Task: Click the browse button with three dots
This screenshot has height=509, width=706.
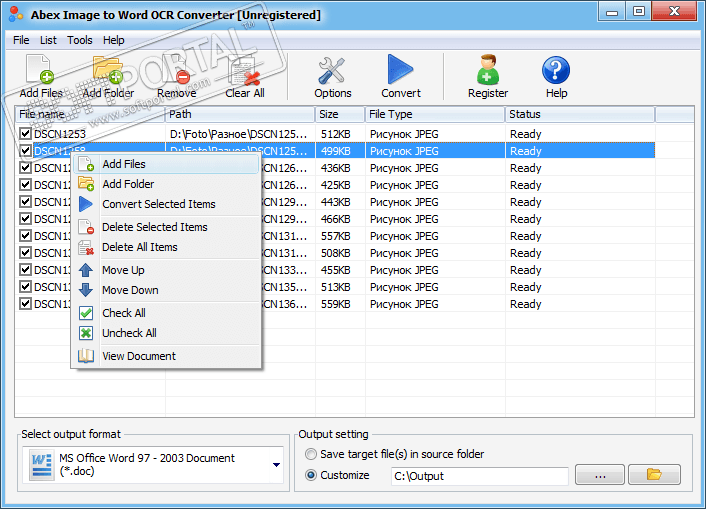Action: [x=600, y=475]
